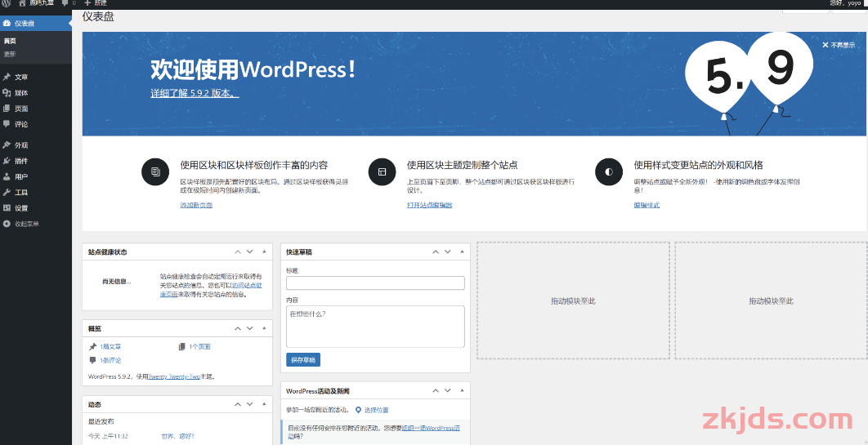Open the 仪表盘 sidebar menu
The image size is (868, 445).
point(36,23)
